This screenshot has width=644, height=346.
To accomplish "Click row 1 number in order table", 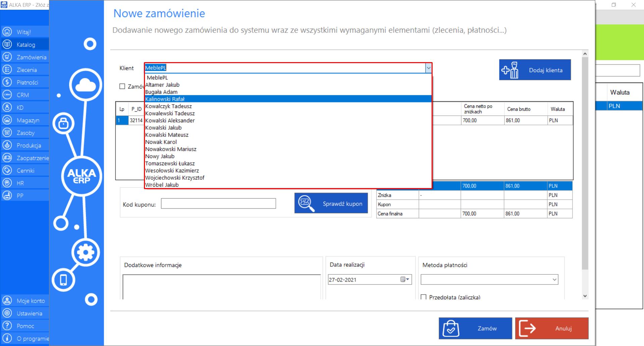I will click(x=122, y=120).
